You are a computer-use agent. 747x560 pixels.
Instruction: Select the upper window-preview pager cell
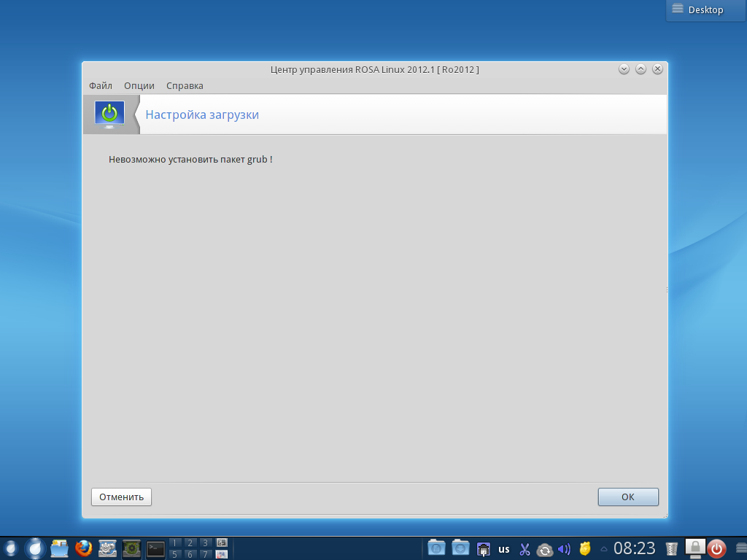[x=222, y=542]
